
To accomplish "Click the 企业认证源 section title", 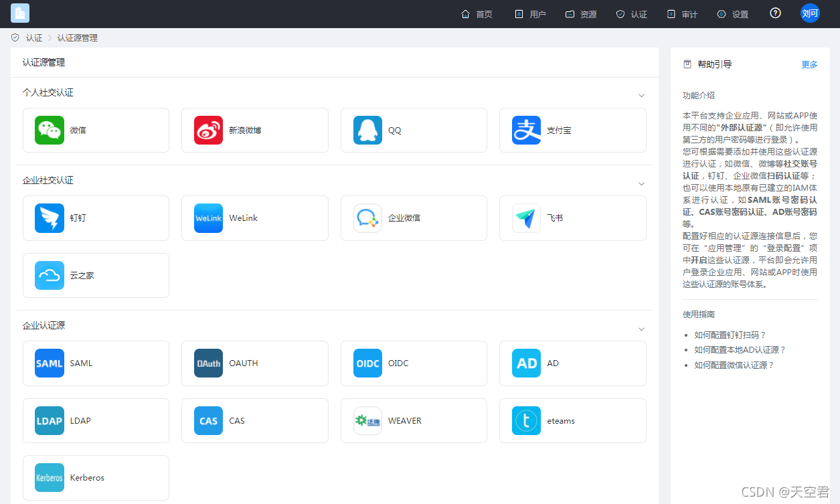I will click(44, 326).
